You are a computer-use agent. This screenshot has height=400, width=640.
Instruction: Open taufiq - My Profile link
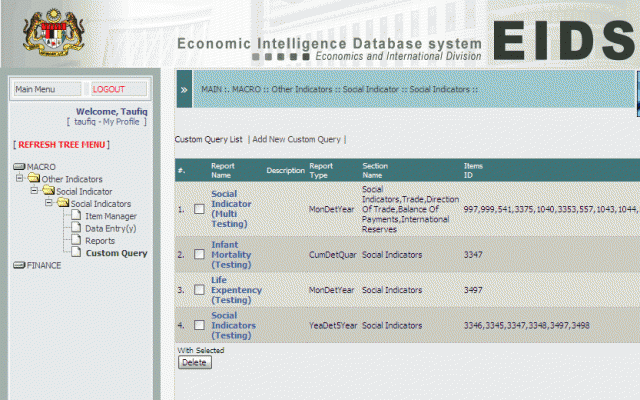coord(107,122)
